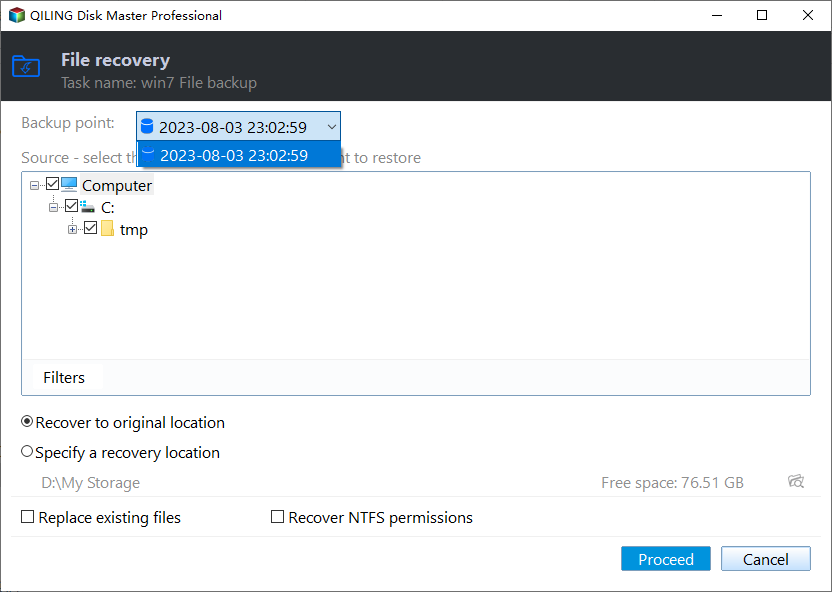Click the QILING app logo in title bar
This screenshot has height=592, width=832.
point(17,15)
